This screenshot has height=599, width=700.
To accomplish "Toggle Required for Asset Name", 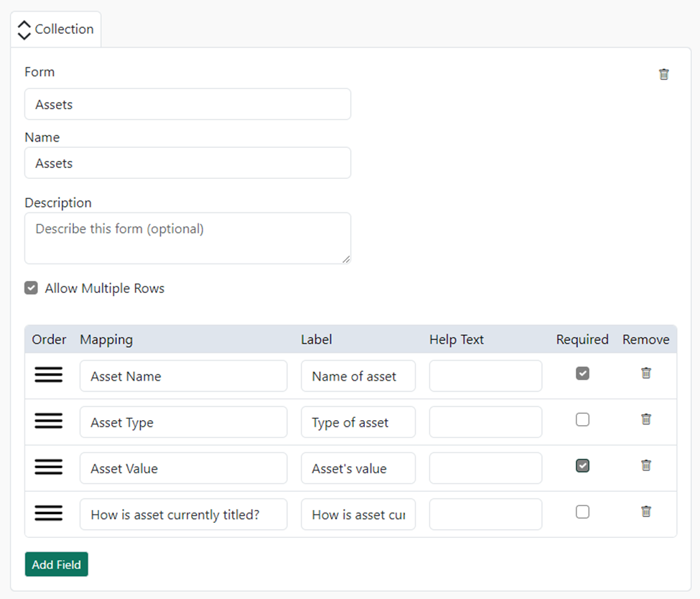I will [x=582, y=373].
